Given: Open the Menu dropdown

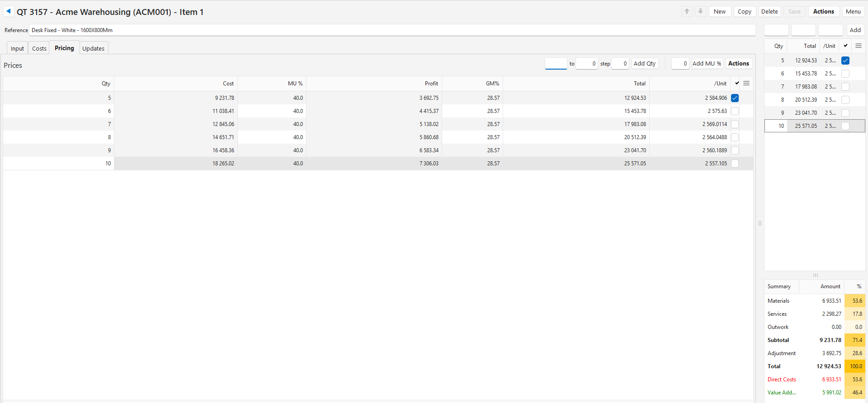Looking at the screenshot, I should 853,12.
